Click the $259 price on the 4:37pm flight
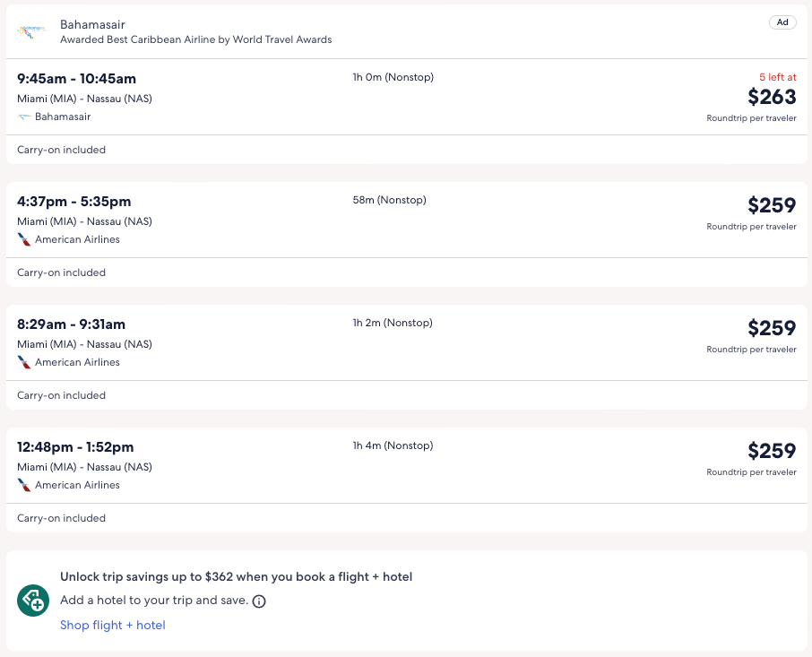 pyautogui.click(x=772, y=205)
